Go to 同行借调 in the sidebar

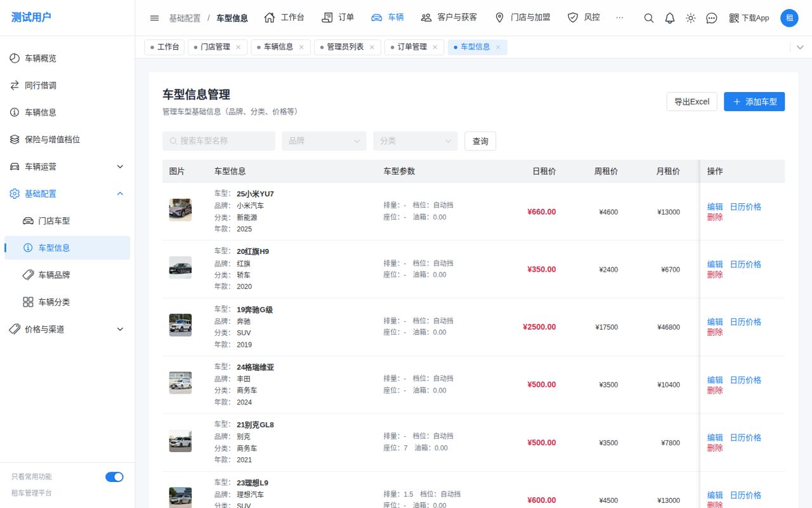click(67, 85)
